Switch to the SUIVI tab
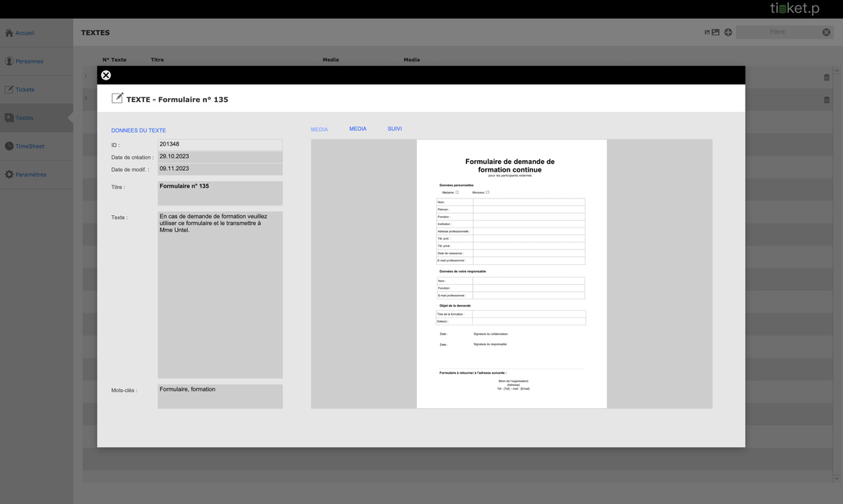The width and height of the screenshot is (843, 504). [x=395, y=129]
